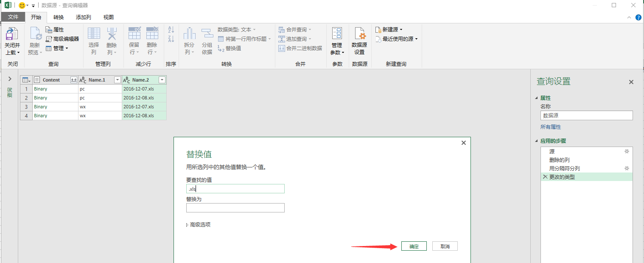Switch to the 开始 (Home) tab

click(36, 17)
